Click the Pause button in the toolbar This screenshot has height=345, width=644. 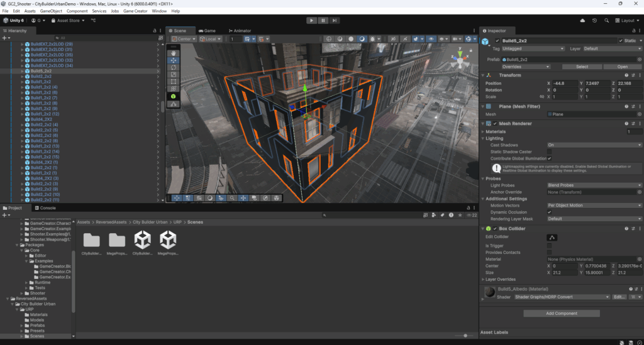[323, 21]
